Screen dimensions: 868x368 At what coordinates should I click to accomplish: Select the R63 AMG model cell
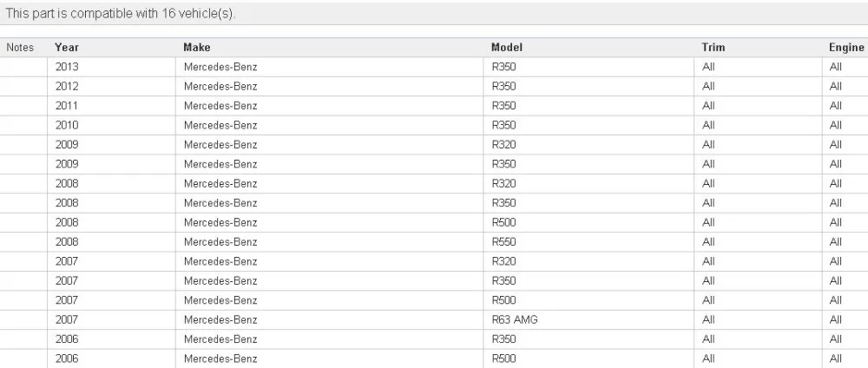pos(515,319)
